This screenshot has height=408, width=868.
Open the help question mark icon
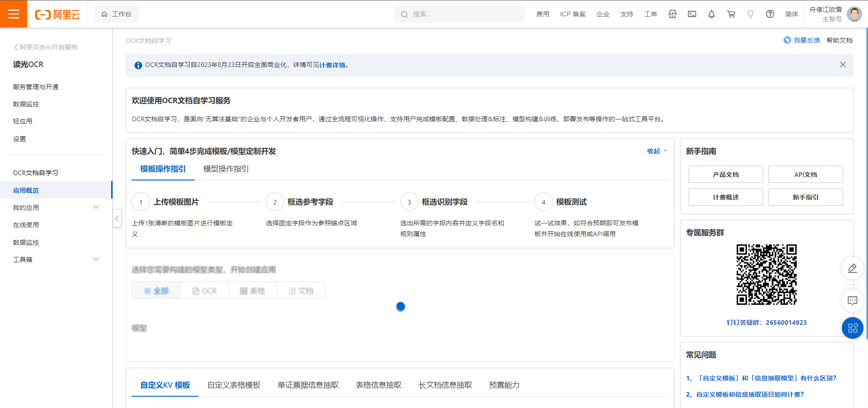pos(770,14)
